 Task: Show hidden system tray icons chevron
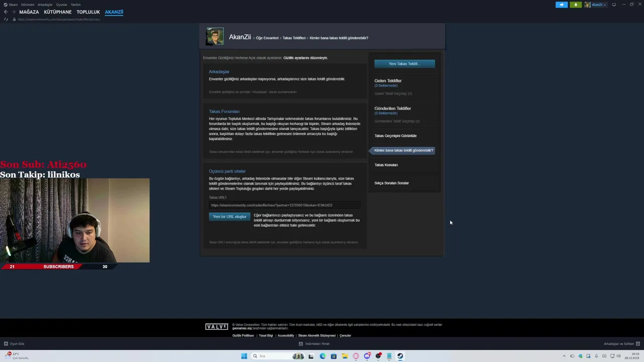pos(563,356)
